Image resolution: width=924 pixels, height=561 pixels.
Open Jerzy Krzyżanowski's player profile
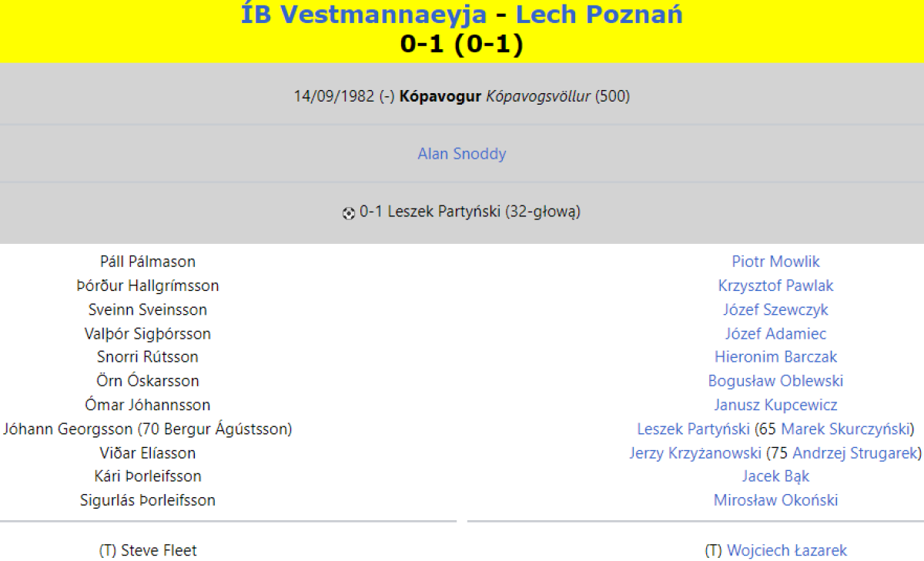(x=695, y=452)
